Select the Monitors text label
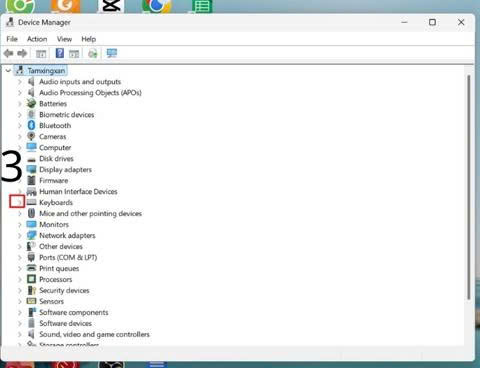Image resolution: width=480 pixels, height=368 pixels. [54, 224]
